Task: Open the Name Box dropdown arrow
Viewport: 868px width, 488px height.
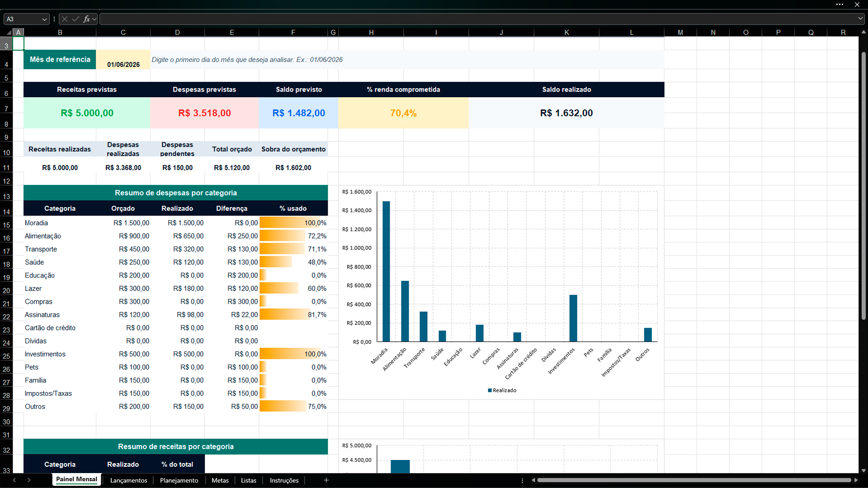Action: coord(44,19)
